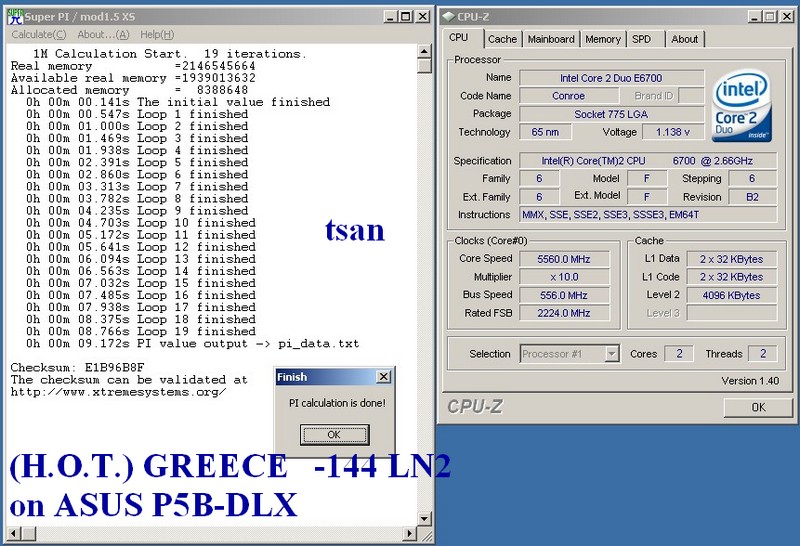Click OK in the Finish dialog

coord(334,435)
